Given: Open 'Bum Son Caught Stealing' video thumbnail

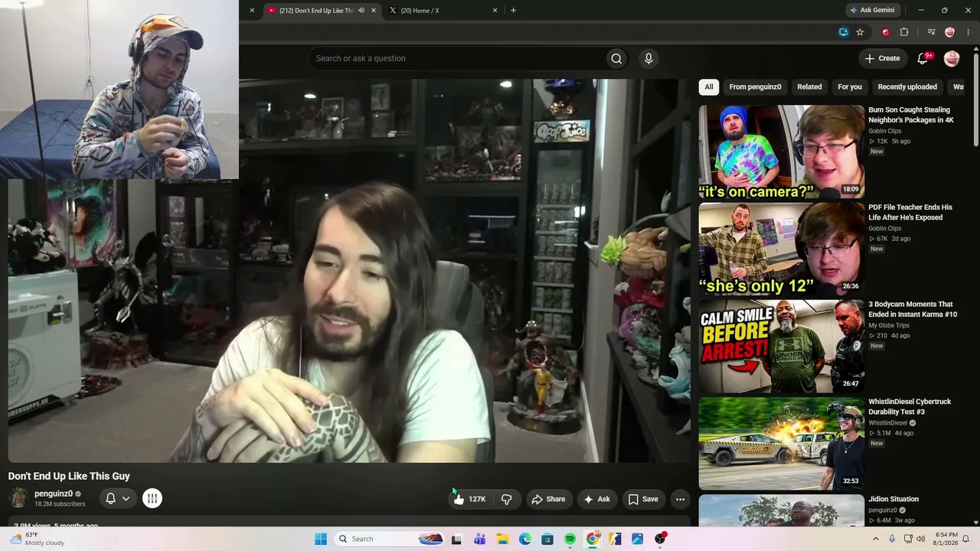Looking at the screenshot, I should [x=781, y=152].
